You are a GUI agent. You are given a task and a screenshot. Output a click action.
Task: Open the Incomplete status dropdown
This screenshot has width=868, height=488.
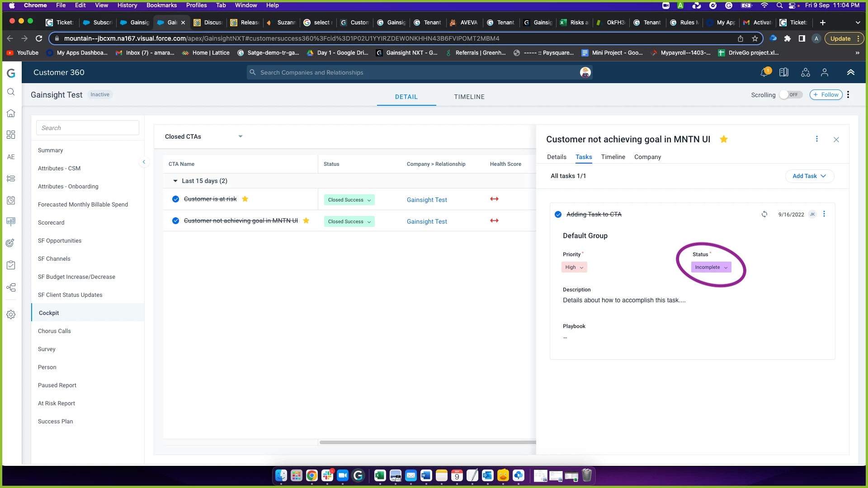point(711,267)
